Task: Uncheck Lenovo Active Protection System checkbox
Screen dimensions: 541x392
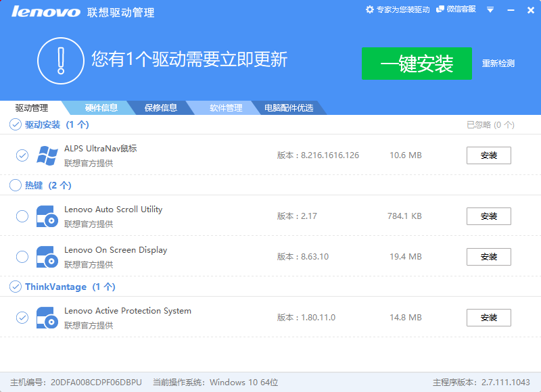Action: (x=22, y=317)
